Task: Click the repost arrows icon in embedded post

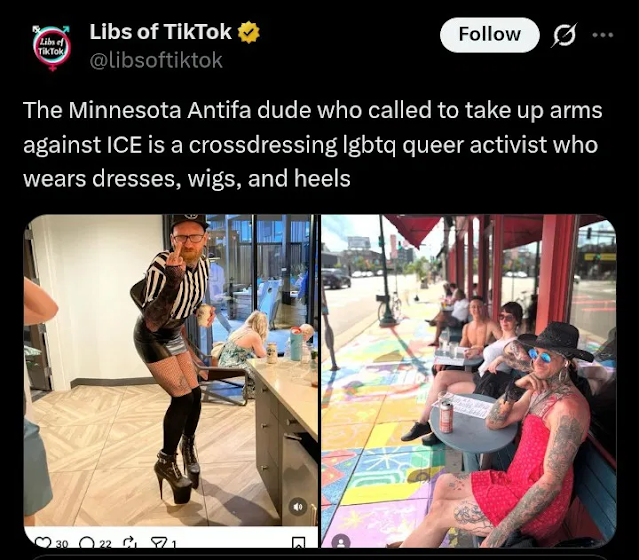Action: (x=128, y=543)
